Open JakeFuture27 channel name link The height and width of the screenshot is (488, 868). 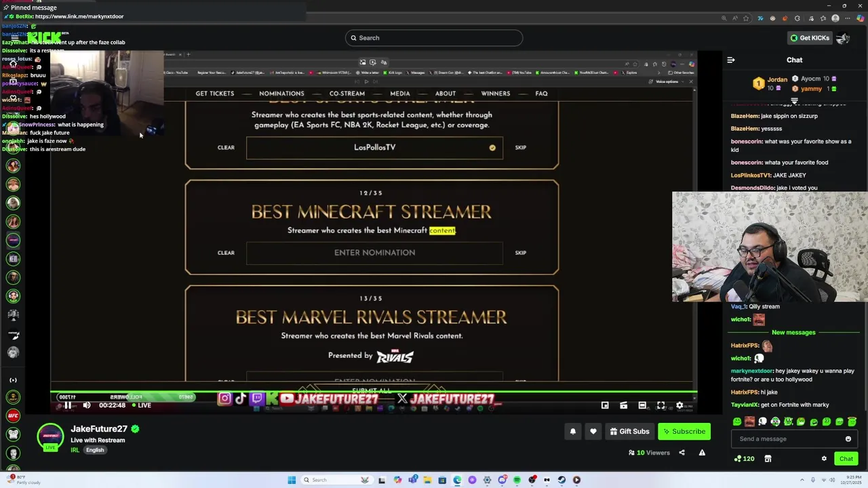click(x=99, y=429)
